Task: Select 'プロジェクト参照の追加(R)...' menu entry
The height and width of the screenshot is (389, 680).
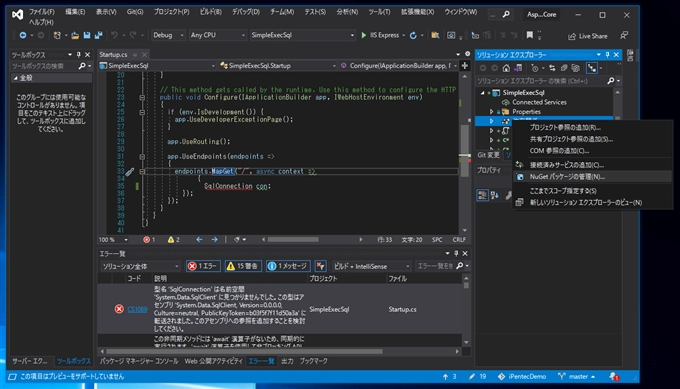Action: pyautogui.click(x=592, y=127)
